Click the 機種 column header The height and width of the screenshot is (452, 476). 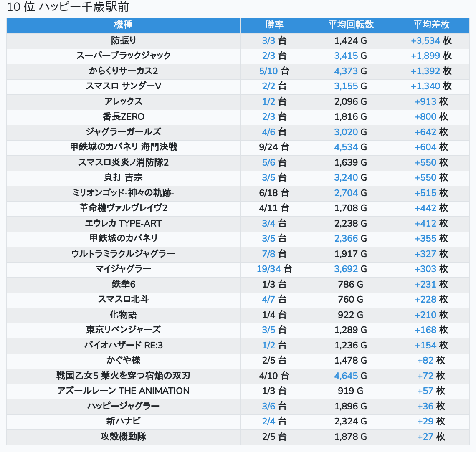123,25
